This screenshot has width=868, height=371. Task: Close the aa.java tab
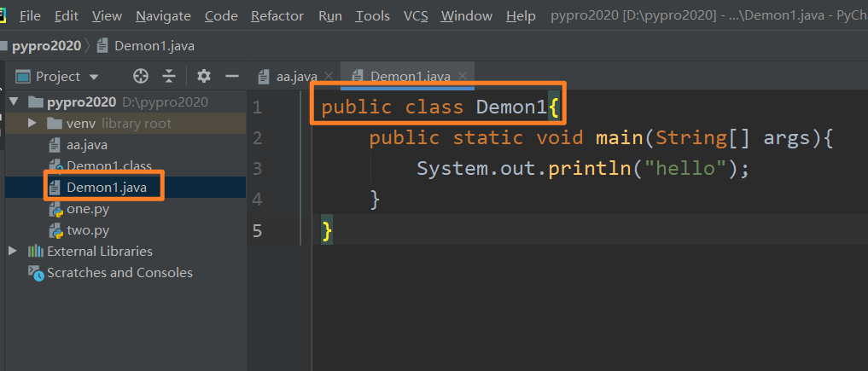(329, 76)
